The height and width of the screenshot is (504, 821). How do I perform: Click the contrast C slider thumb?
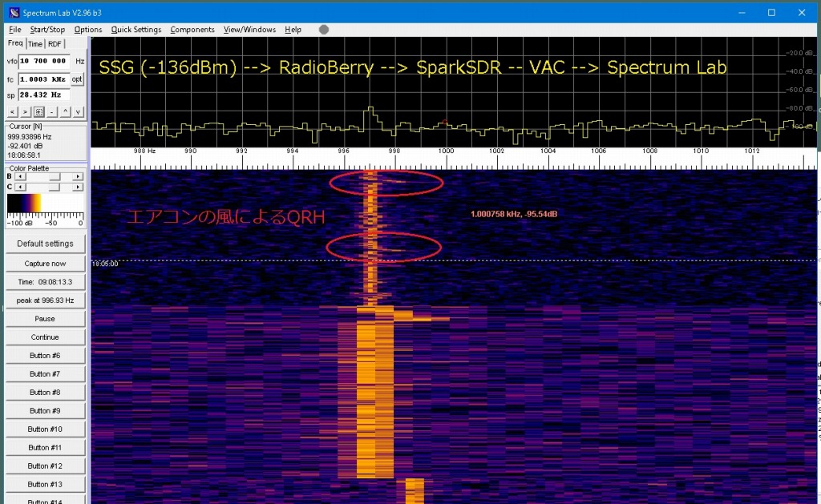[x=55, y=187]
